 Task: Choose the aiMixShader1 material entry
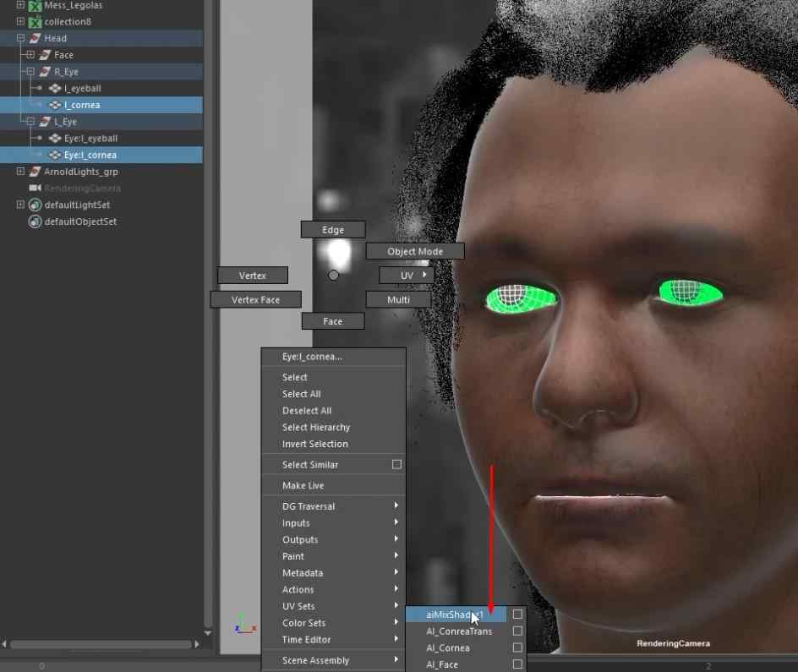coord(456,615)
